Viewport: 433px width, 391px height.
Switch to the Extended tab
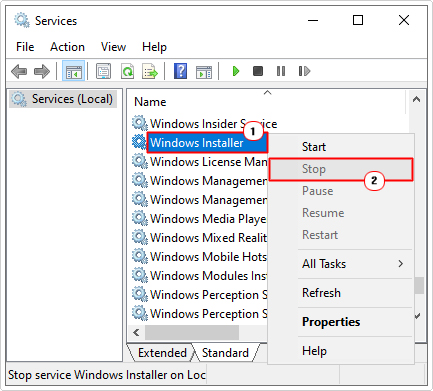[162, 353]
